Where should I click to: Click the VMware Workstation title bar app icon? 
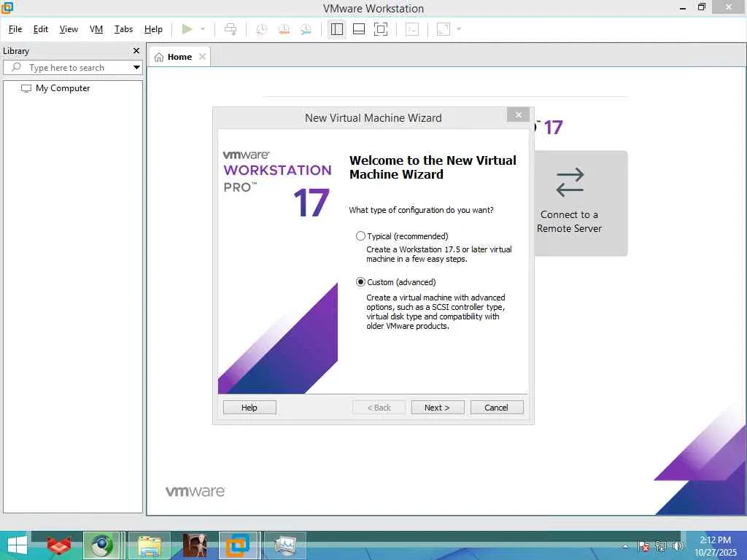point(7,7)
